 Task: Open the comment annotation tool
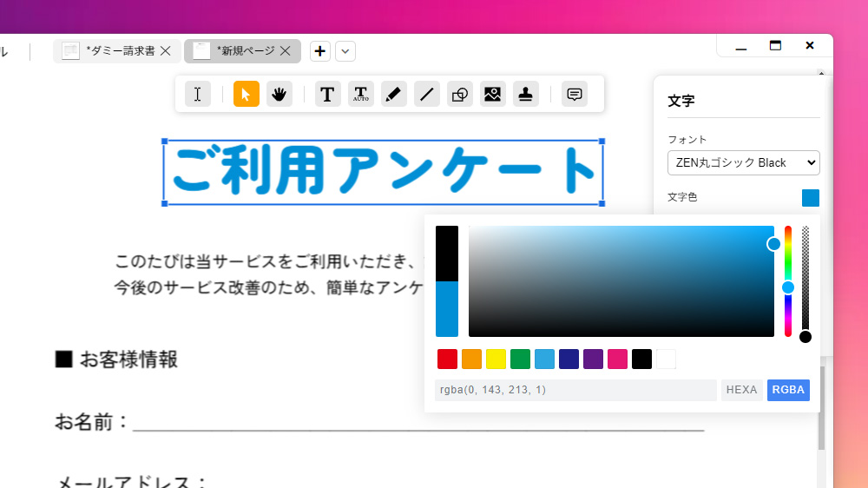pos(574,94)
